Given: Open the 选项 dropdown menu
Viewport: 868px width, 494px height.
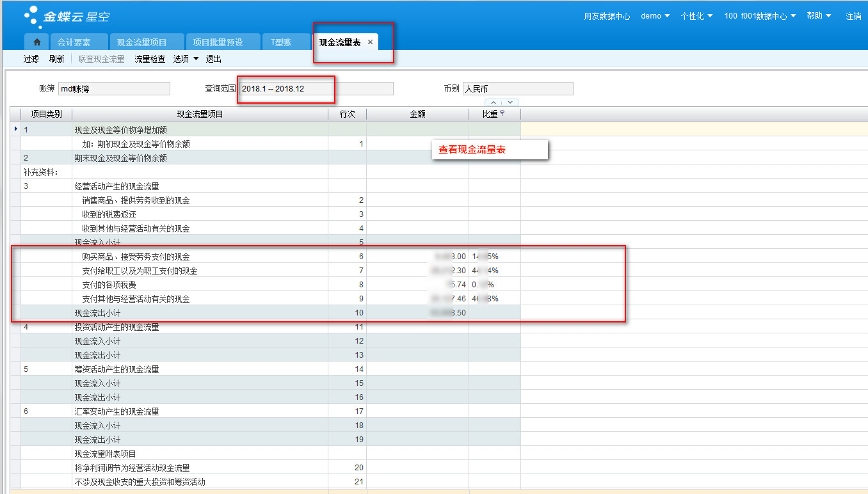Looking at the screenshot, I should [x=186, y=59].
